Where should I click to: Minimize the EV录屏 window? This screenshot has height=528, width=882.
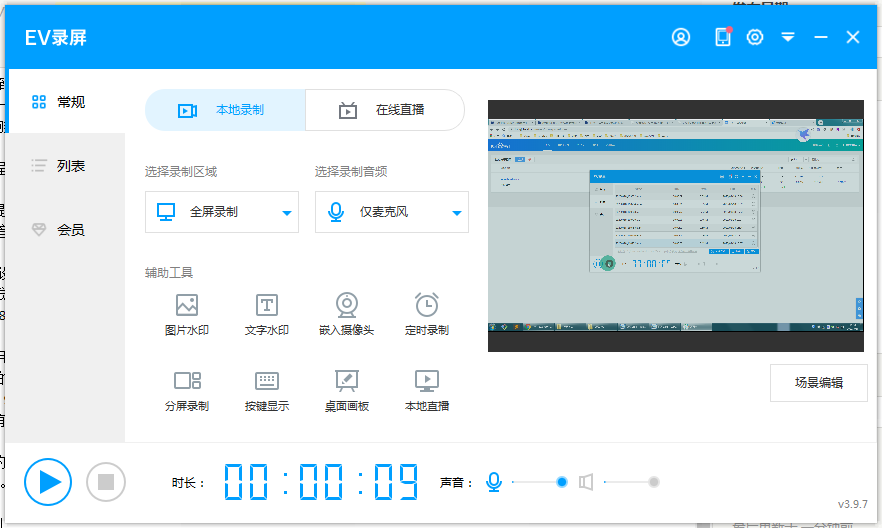click(x=821, y=37)
